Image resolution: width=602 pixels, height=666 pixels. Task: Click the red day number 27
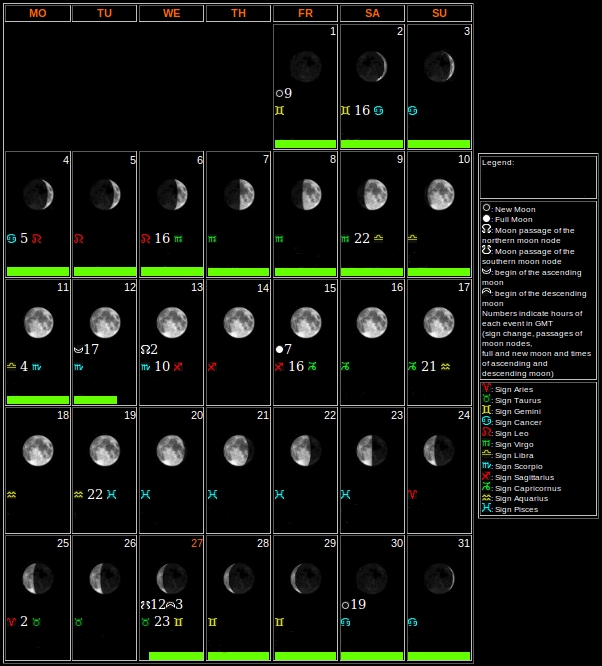(197, 543)
